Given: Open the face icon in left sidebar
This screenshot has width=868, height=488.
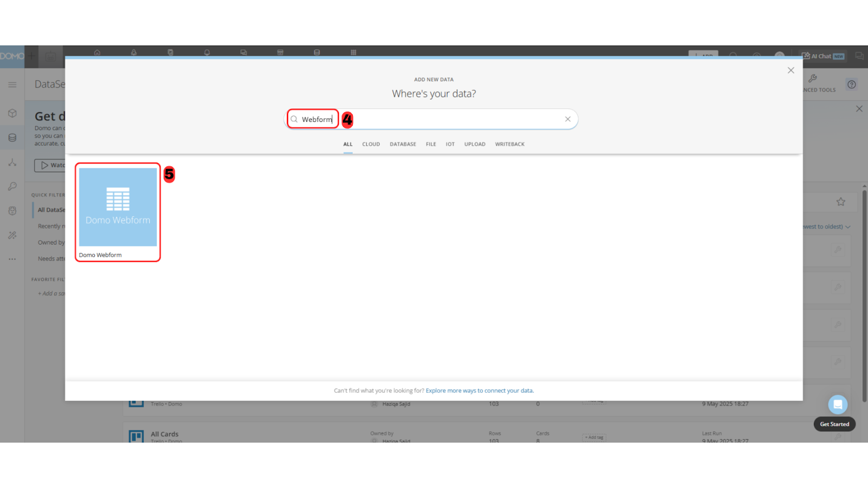Looking at the screenshot, I should point(12,211).
